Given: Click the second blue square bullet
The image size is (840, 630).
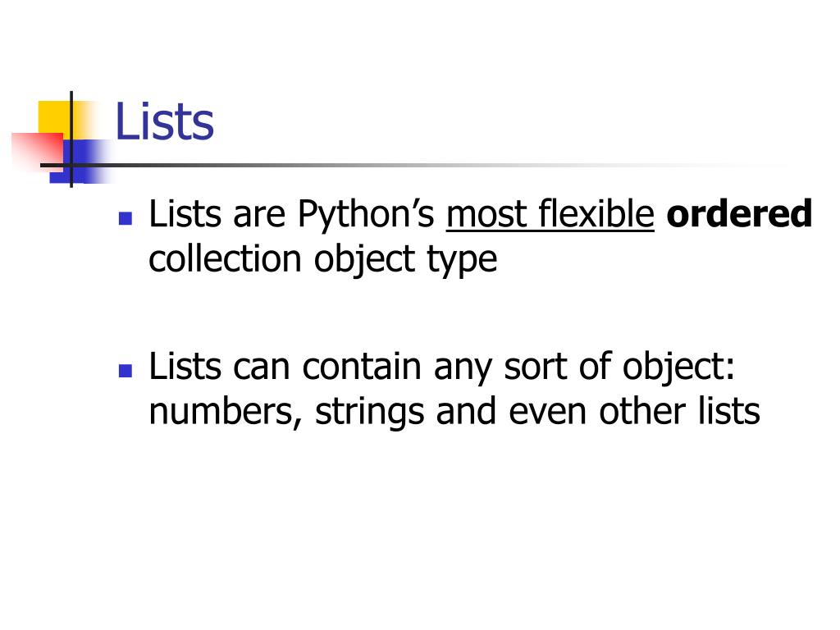Looking at the screenshot, I should (126, 371).
